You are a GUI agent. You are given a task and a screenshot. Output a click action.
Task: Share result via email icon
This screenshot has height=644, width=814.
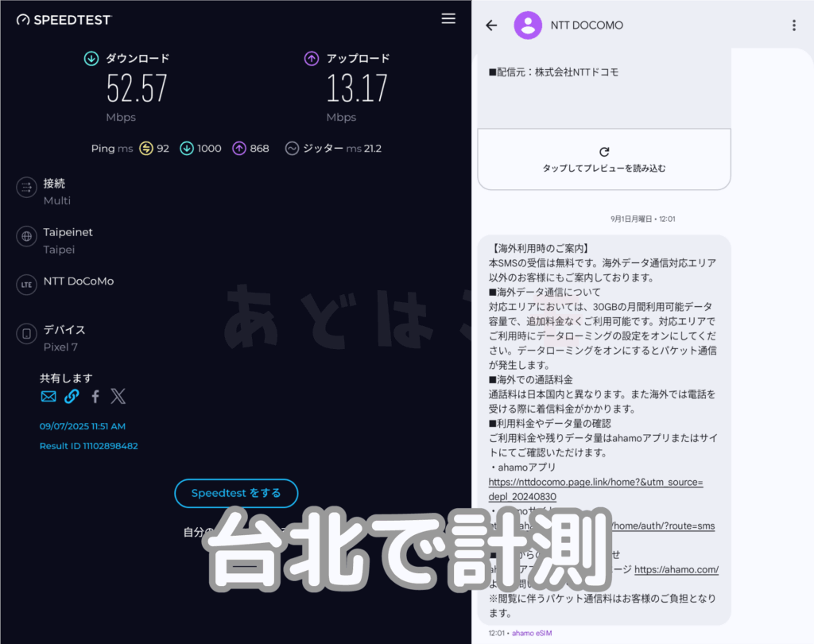(48, 397)
